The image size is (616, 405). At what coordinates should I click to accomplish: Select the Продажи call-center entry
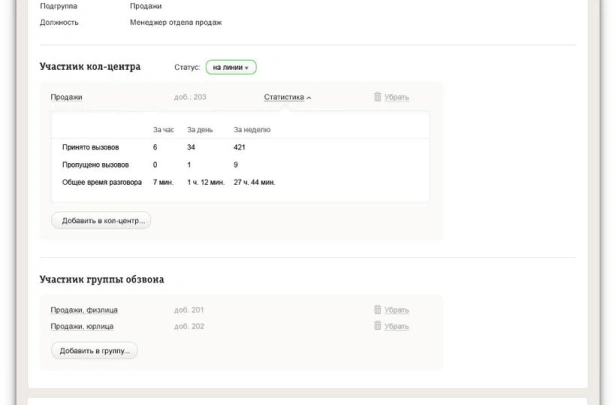(66, 97)
